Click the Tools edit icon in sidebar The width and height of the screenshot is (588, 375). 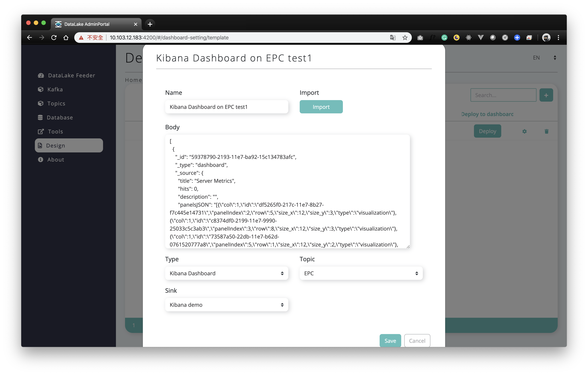coord(41,131)
